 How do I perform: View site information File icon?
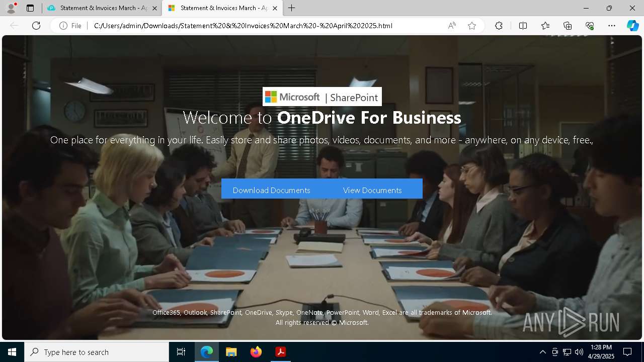pyautogui.click(x=70, y=26)
